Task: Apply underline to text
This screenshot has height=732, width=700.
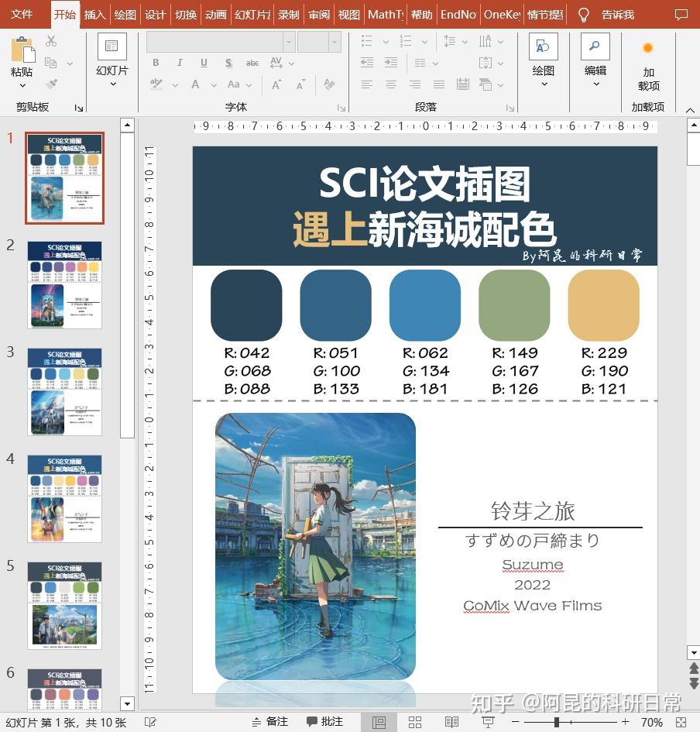Action: (203, 62)
